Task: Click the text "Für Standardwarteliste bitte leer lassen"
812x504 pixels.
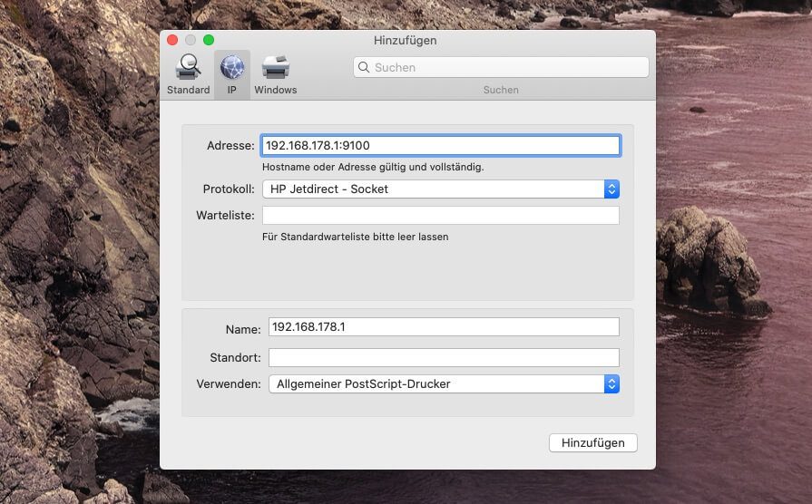Action: (x=356, y=237)
